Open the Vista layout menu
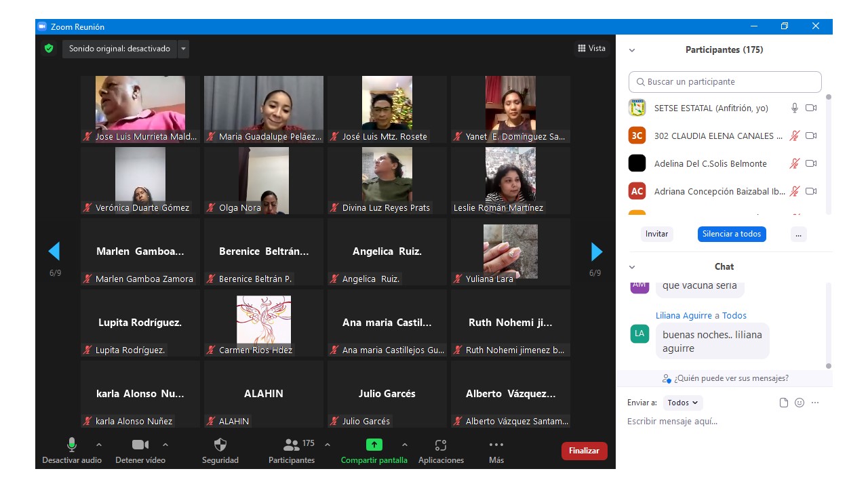Viewport: 868px width, 488px height. click(592, 48)
